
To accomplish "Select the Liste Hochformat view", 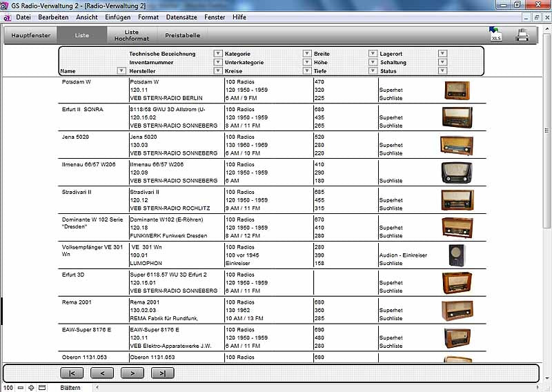I will pos(131,35).
